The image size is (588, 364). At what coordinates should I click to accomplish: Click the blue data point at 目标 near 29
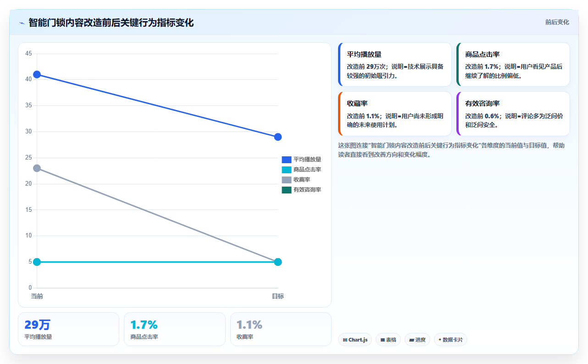pyautogui.click(x=278, y=137)
